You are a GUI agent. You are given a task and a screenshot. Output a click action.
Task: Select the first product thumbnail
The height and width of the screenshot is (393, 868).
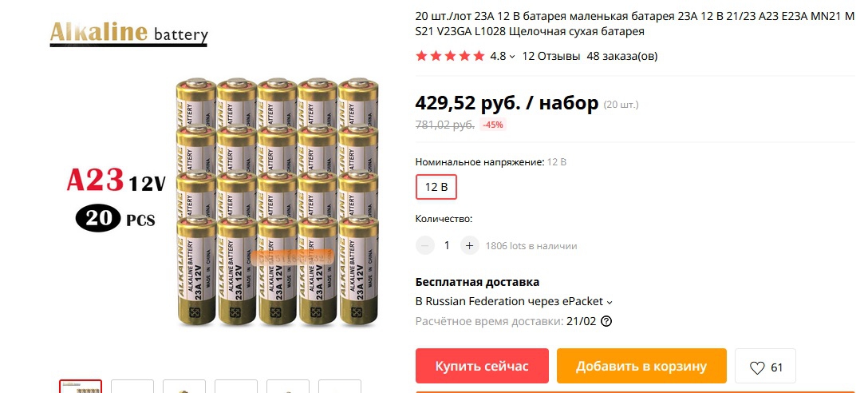click(81, 387)
